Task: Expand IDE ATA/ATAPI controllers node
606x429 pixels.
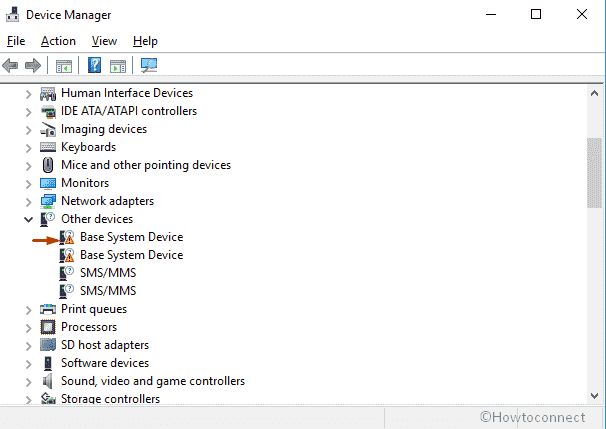Action: coord(28,112)
